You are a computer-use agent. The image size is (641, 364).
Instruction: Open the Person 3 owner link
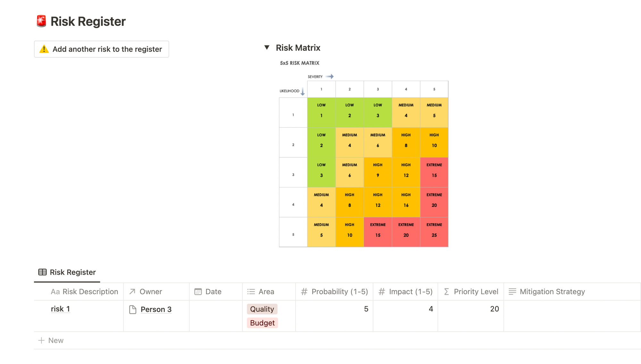click(156, 310)
